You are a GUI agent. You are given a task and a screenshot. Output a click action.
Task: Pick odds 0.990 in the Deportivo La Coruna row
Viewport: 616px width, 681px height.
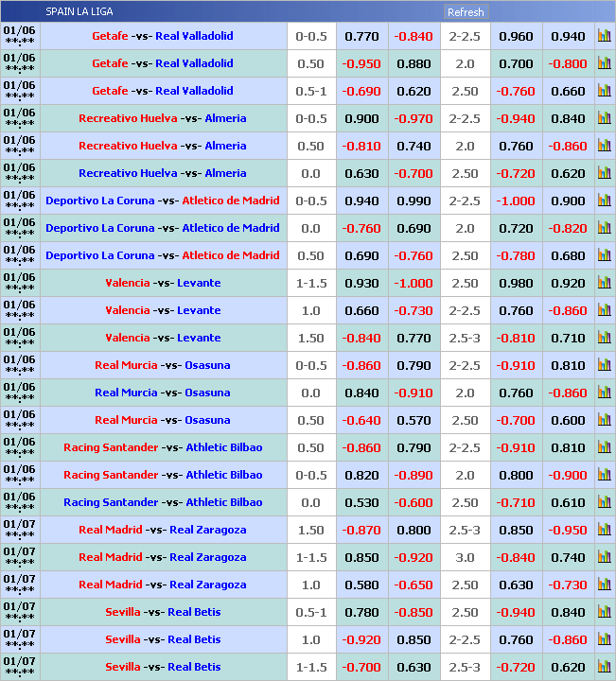click(414, 201)
